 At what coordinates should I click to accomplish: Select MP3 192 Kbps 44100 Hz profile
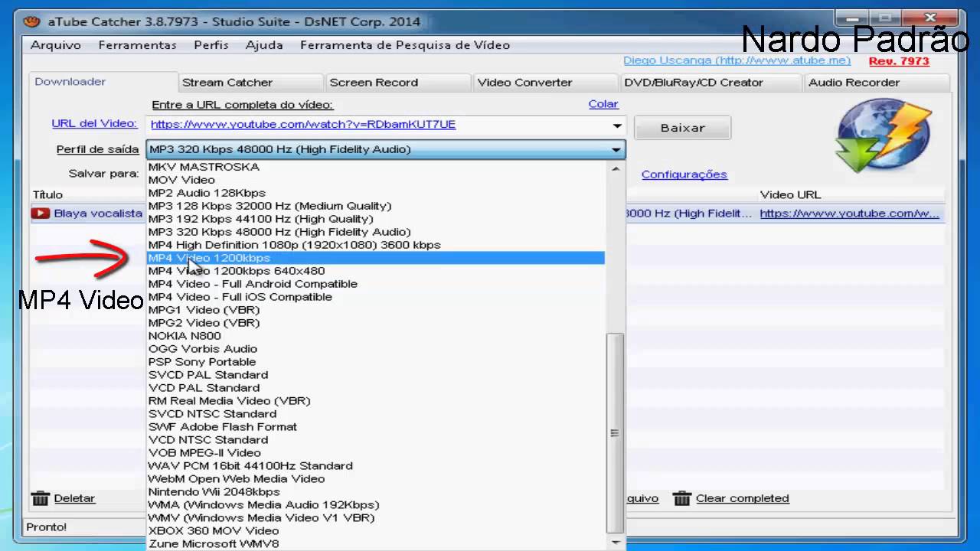pos(376,219)
